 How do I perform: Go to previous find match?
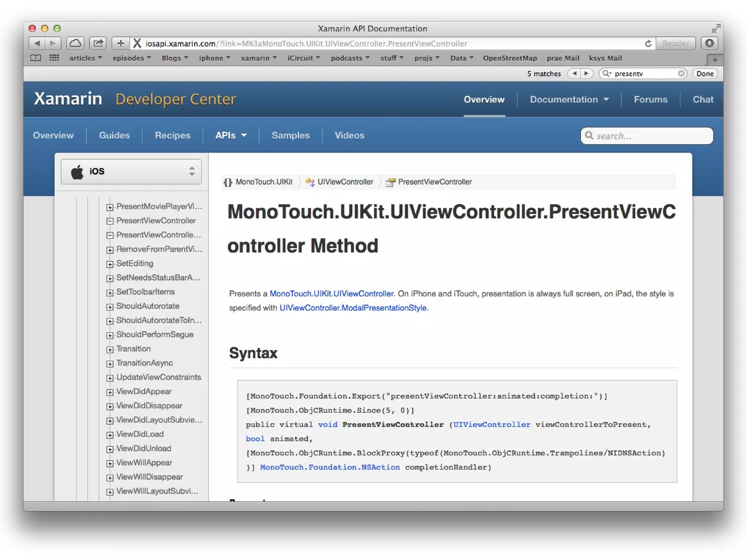point(574,74)
